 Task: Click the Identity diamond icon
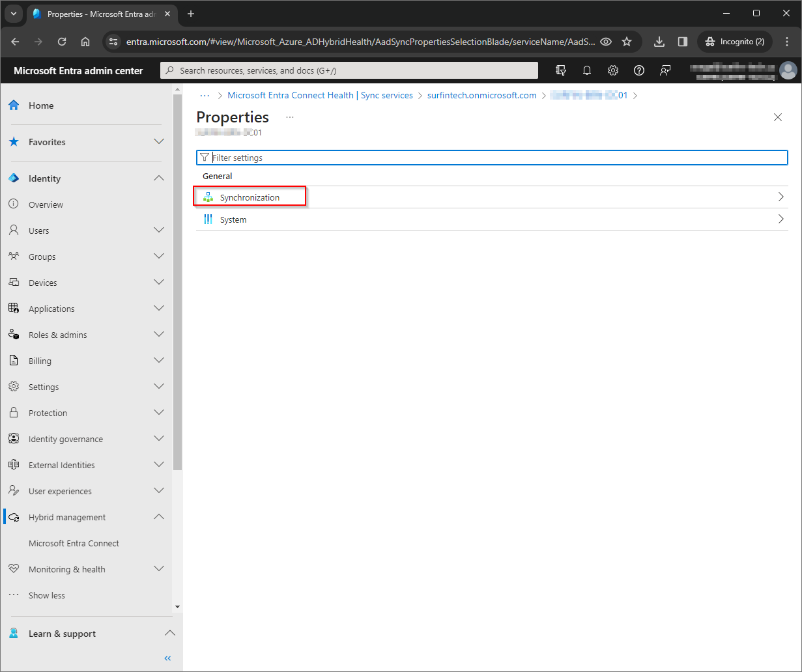pos(14,178)
